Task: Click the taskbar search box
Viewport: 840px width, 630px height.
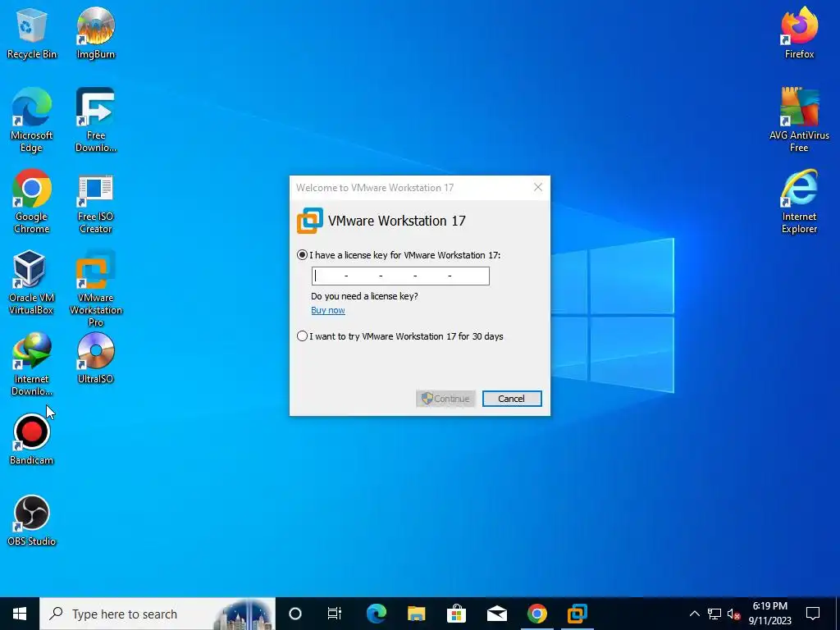Action: (157, 614)
